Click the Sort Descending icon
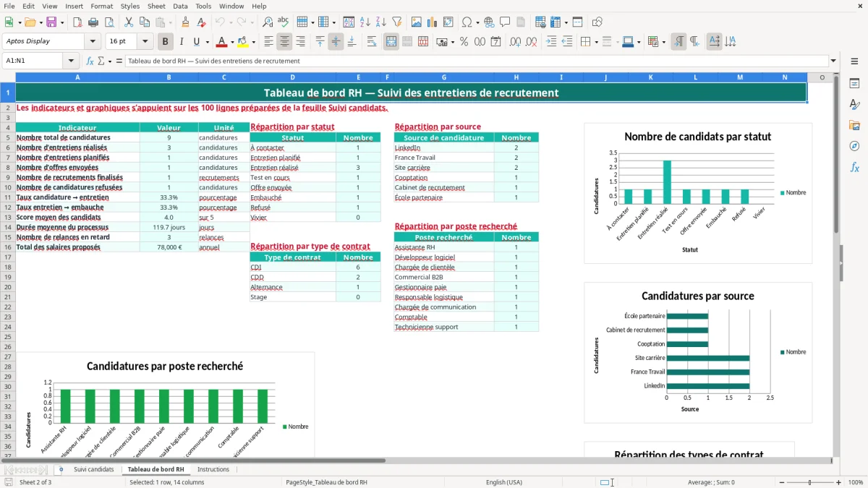This screenshot has height=488, width=868. [380, 22]
